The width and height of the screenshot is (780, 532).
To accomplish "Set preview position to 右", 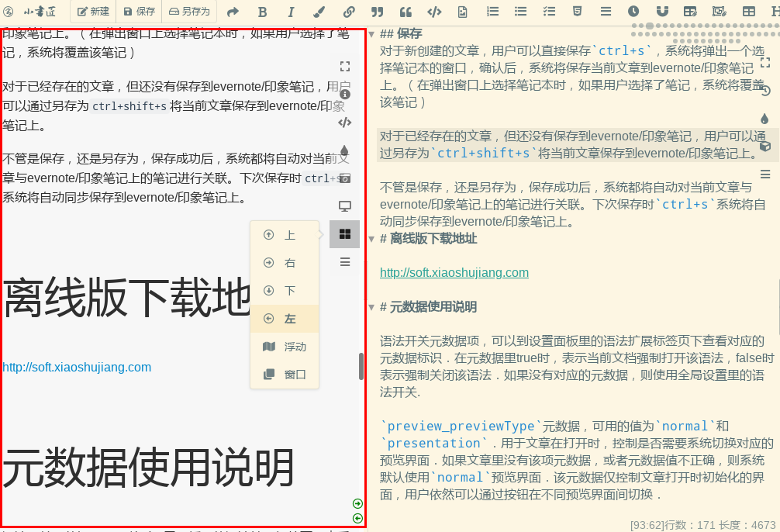I will (x=285, y=263).
